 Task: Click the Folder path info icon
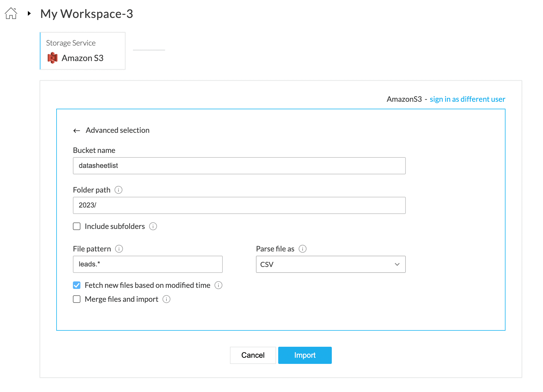[x=118, y=190]
